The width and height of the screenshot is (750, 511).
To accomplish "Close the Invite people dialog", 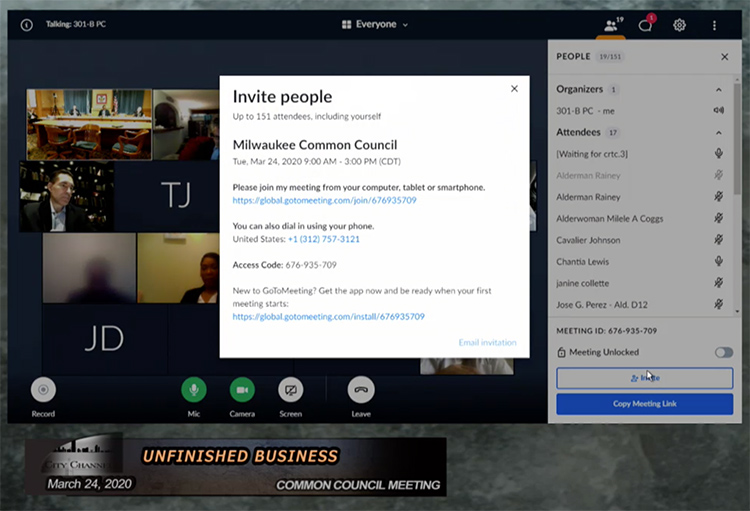I will pyautogui.click(x=514, y=89).
